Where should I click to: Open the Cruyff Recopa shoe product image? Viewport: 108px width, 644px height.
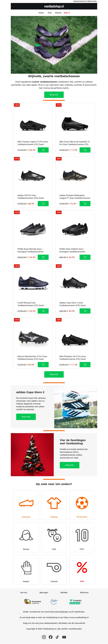coord(33,283)
